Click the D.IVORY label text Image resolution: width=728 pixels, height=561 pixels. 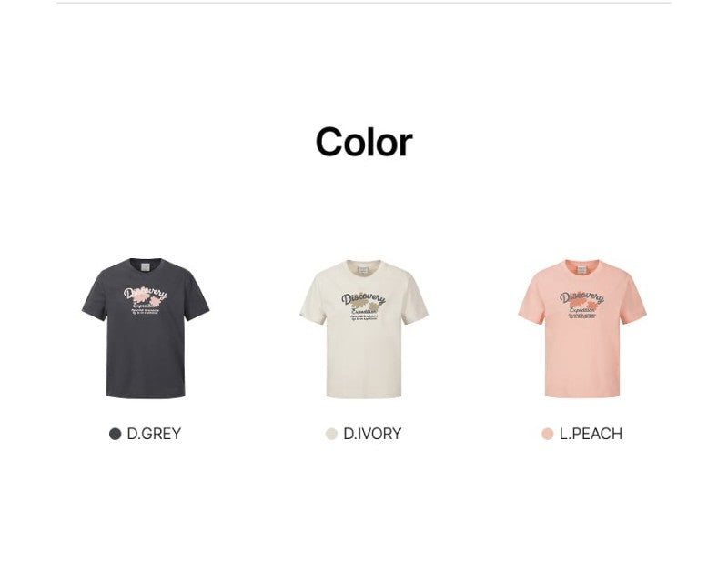click(x=372, y=434)
